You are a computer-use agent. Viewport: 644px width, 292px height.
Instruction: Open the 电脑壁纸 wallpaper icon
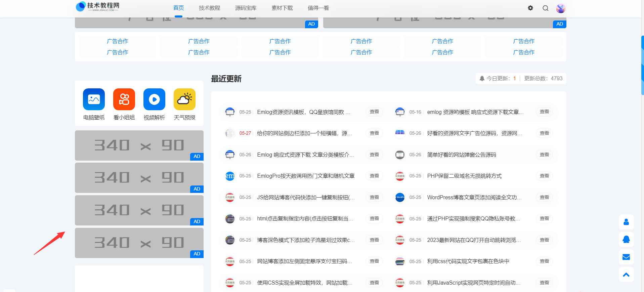[x=94, y=99]
